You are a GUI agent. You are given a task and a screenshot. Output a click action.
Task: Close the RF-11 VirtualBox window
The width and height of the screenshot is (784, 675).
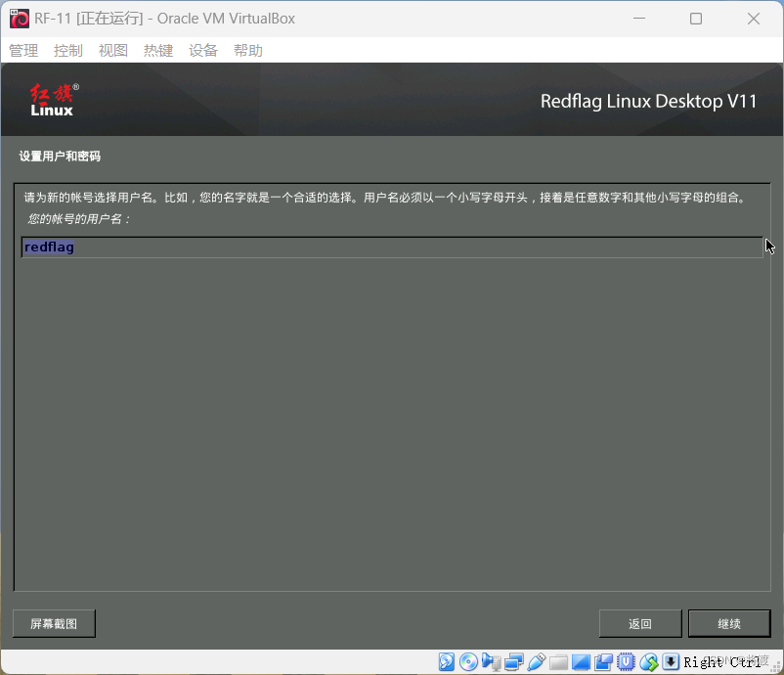pos(754,19)
